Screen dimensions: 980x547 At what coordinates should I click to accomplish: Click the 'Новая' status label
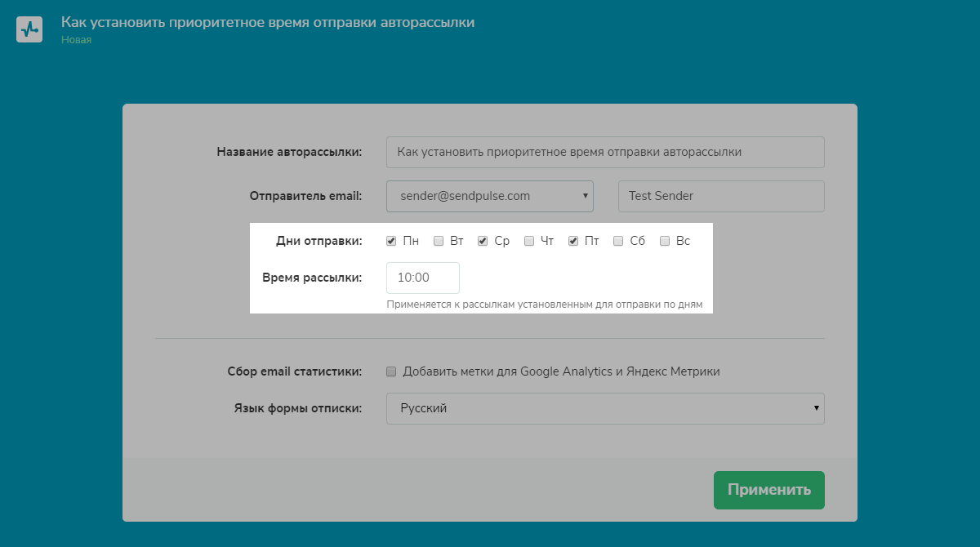[x=76, y=39]
